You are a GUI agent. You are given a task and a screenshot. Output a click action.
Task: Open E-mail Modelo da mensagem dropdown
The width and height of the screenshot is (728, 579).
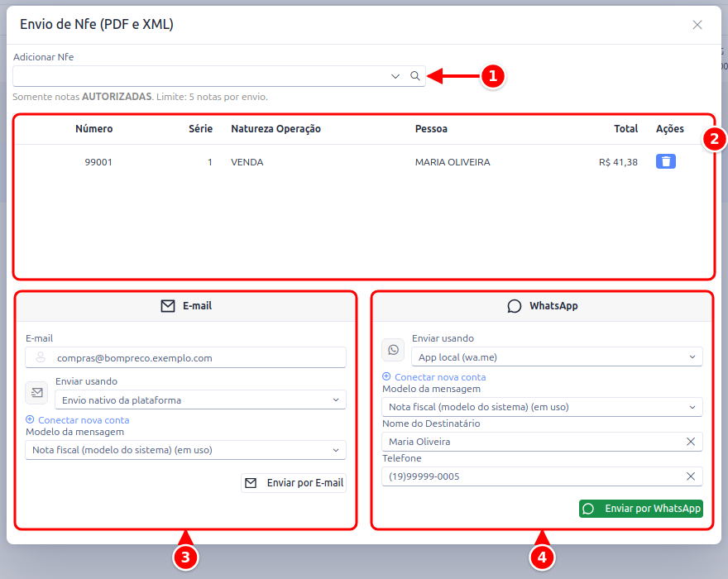[185, 450]
